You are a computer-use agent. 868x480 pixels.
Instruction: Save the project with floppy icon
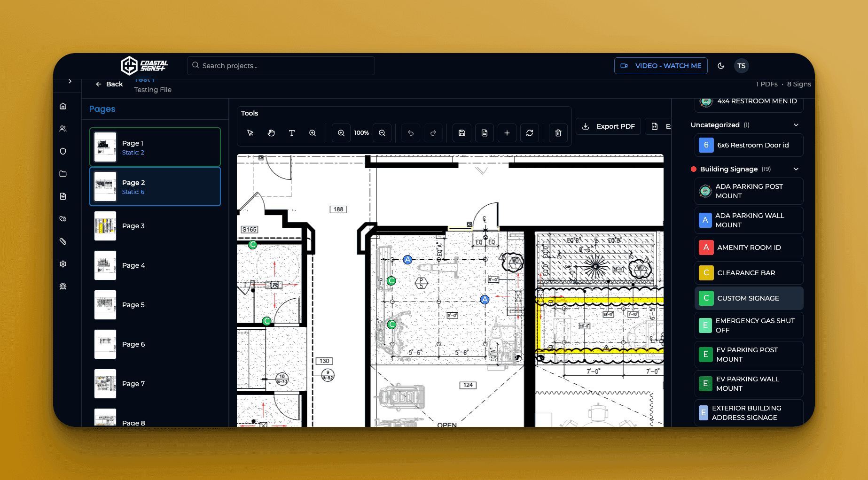[462, 133]
